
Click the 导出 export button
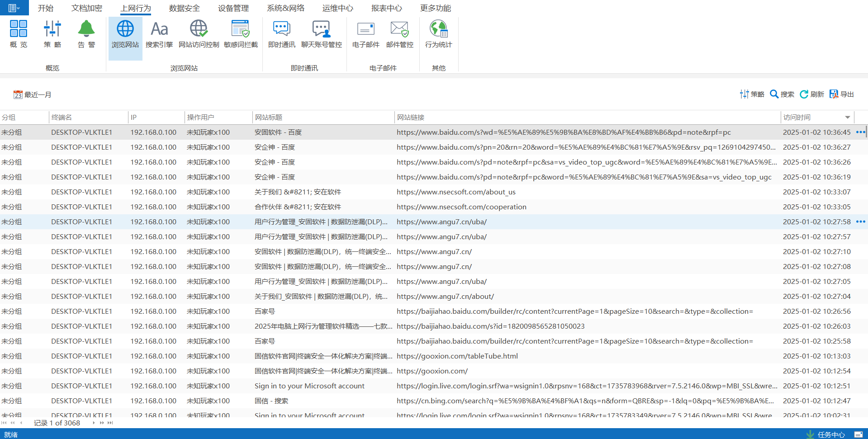coord(842,94)
